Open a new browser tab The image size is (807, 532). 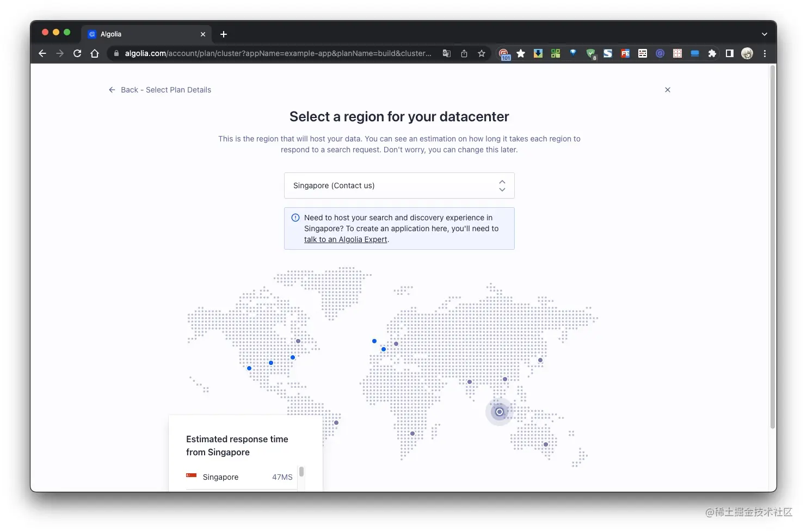pyautogui.click(x=224, y=34)
